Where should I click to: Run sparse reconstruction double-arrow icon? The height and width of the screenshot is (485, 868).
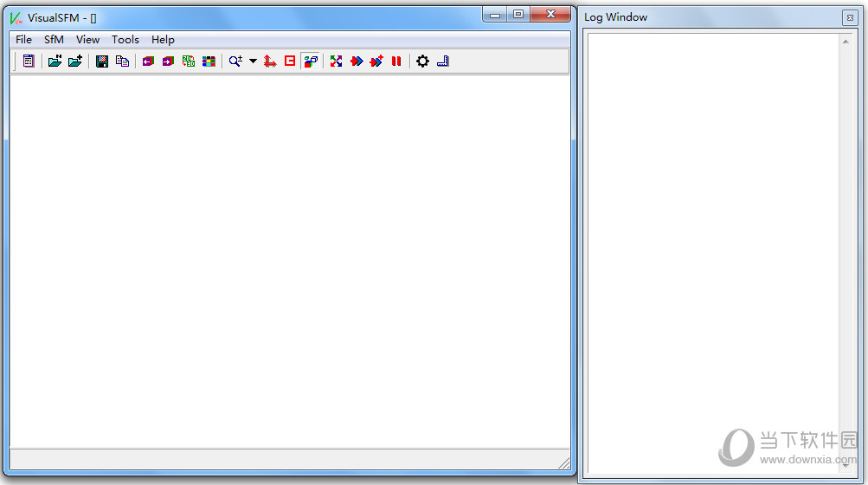[x=357, y=61]
